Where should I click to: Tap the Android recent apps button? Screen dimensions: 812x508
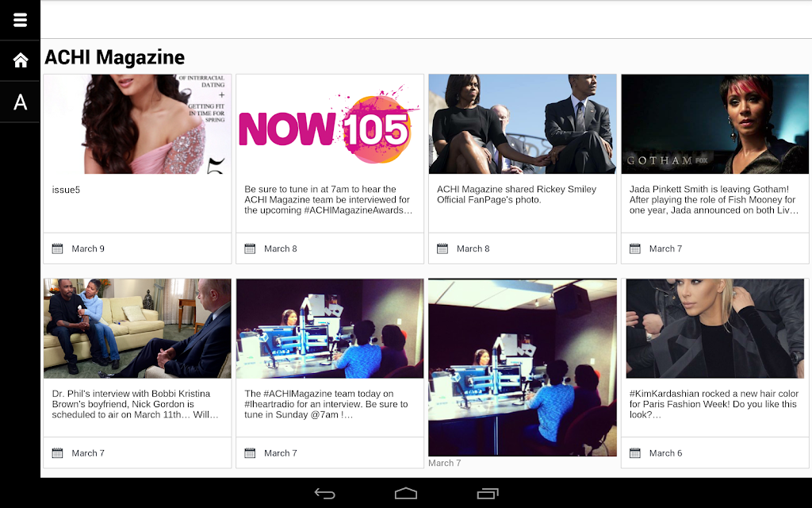488,494
